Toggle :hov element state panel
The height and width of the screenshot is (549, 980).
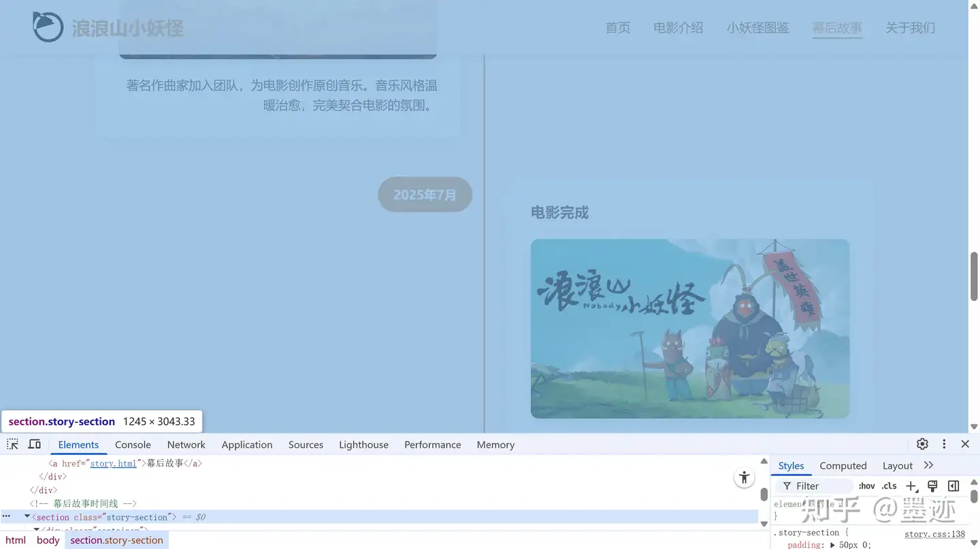tap(867, 486)
